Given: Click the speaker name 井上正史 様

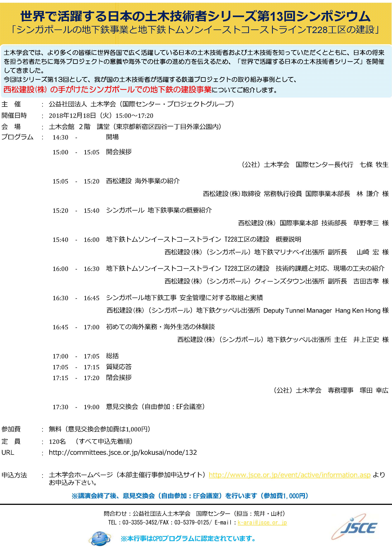Looking at the screenshot, I should pos(371,339).
